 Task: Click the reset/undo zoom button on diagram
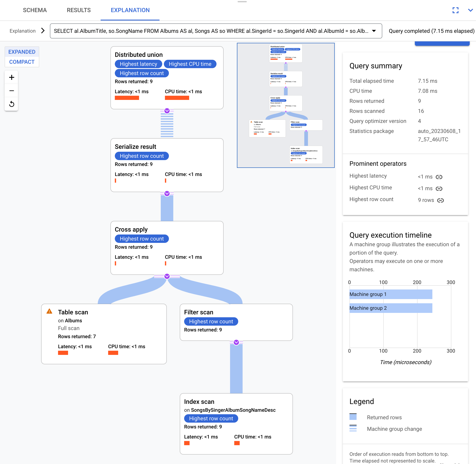click(11, 104)
